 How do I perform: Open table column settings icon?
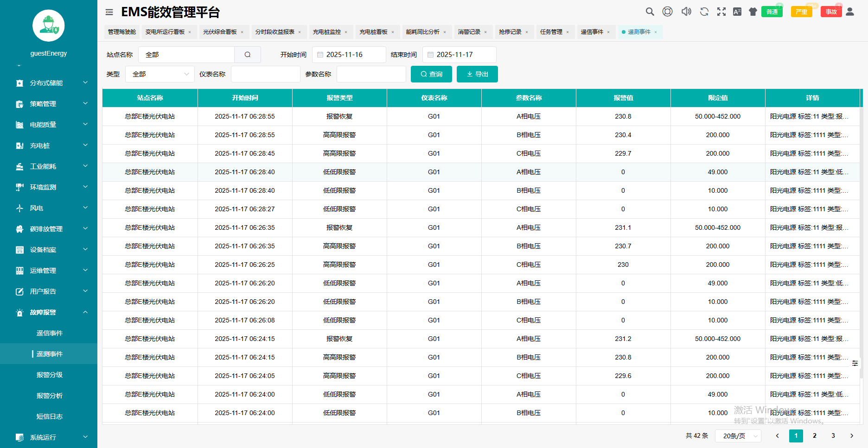click(x=855, y=363)
